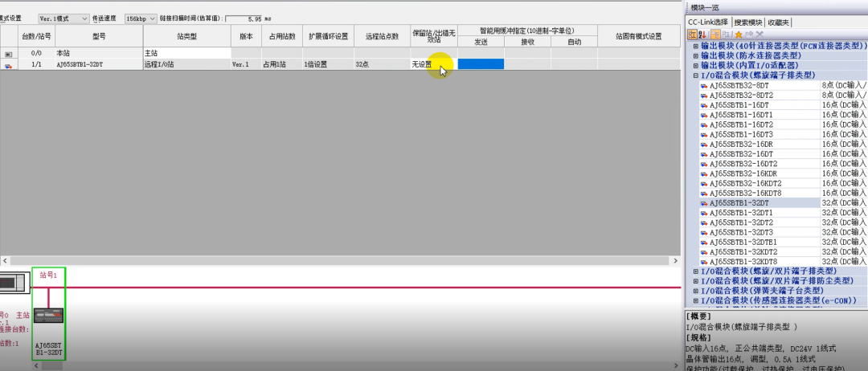Viewport: 868px width, 371px height.
Task: Expand I/O混合模块(螺旋/双片端子排类型) node
Action: 696,271
